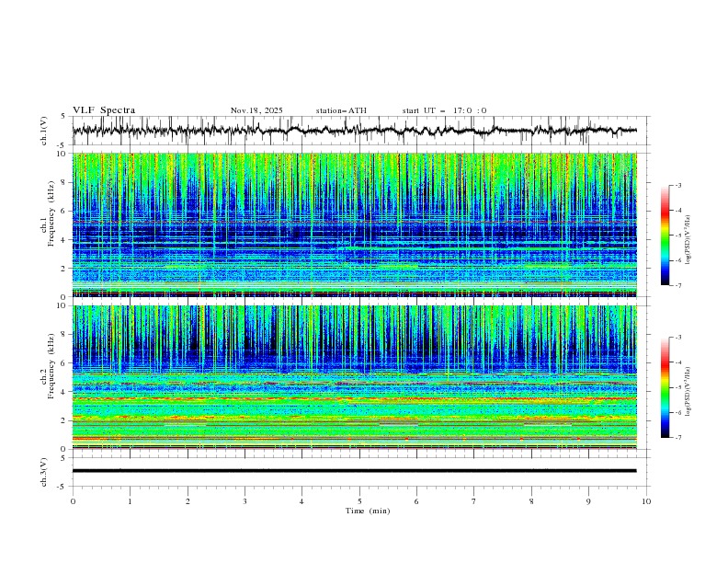Click the "station=ATH" label

341,110
